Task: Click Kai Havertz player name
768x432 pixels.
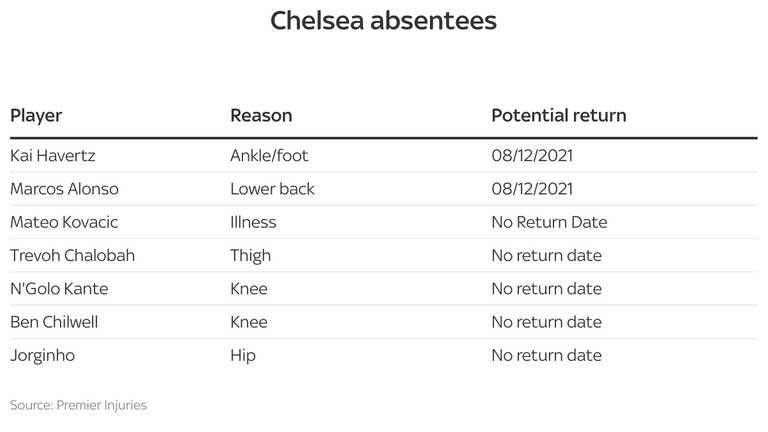Action: tap(53, 156)
